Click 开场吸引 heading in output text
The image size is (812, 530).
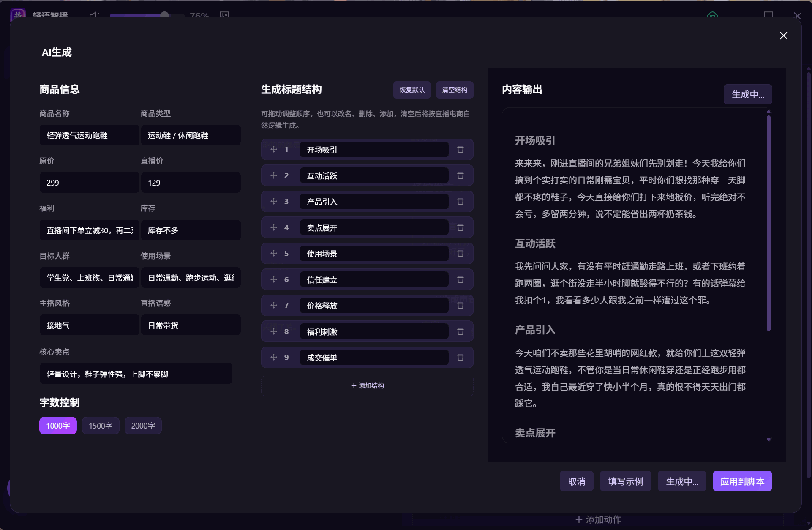535,140
